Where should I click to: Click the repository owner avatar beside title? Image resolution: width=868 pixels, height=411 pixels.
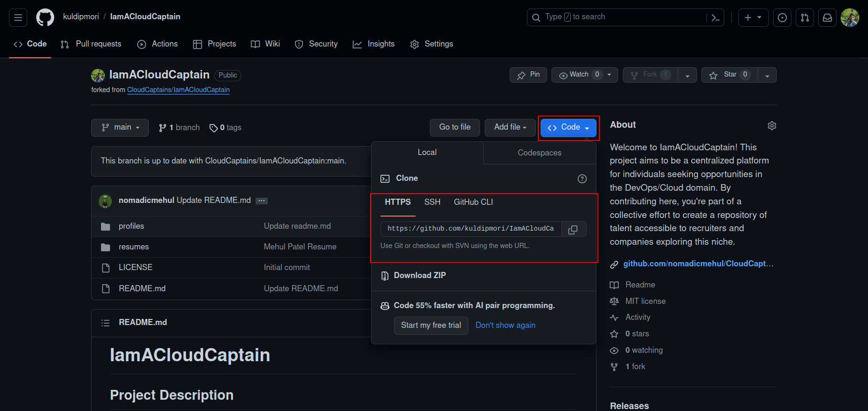[98, 75]
